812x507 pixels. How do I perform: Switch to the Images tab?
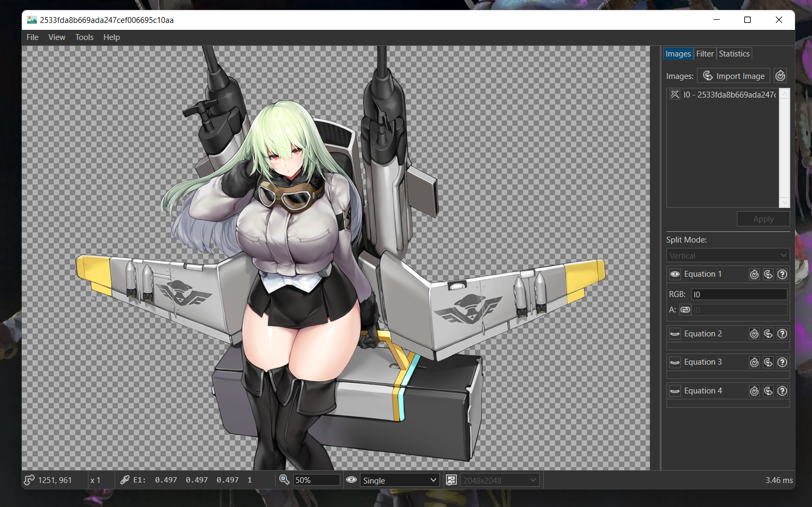click(x=678, y=54)
